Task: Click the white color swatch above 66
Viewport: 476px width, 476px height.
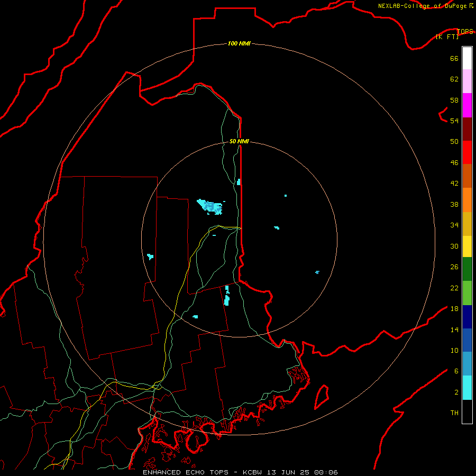Action: tap(467, 58)
